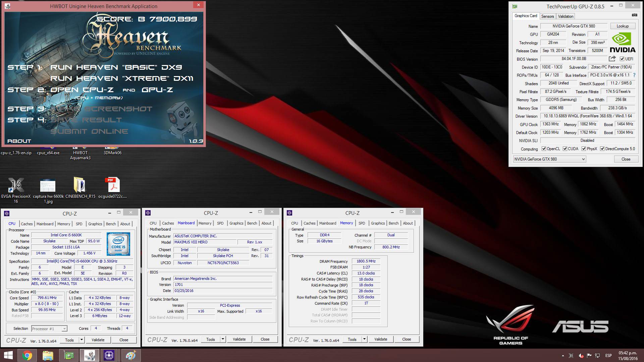Image resolution: width=644 pixels, height=362 pixels.
Task: Open Google Chrome from the taskbar
Action: (x=27, y=355)
